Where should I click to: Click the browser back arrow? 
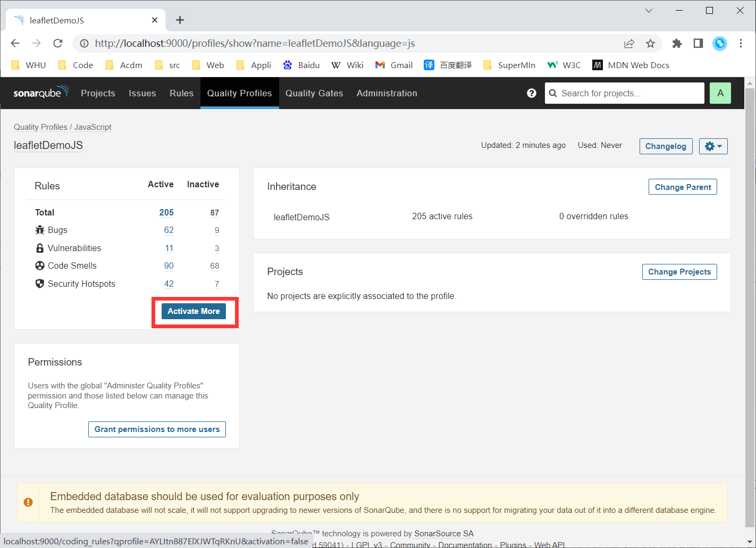point(15,43)
